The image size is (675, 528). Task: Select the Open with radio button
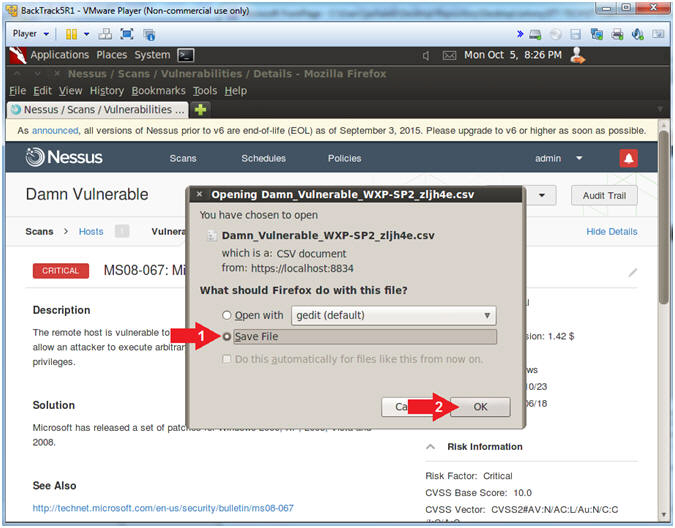point(226,315)
